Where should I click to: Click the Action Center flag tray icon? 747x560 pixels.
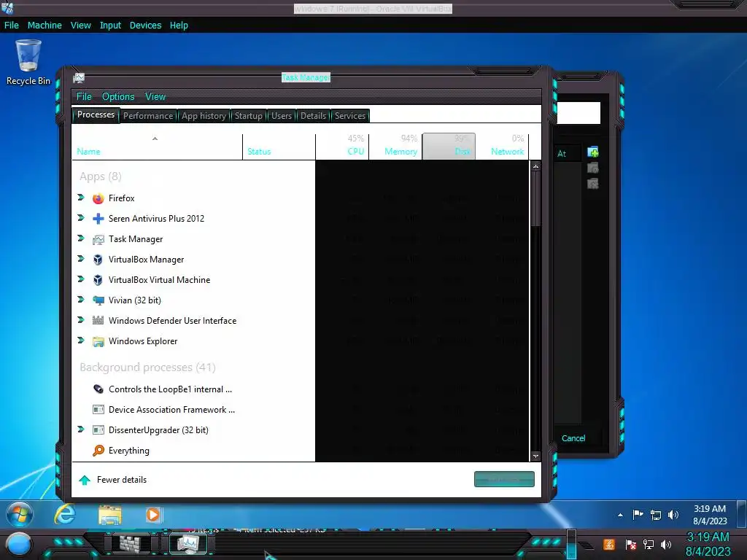[638, 515]
